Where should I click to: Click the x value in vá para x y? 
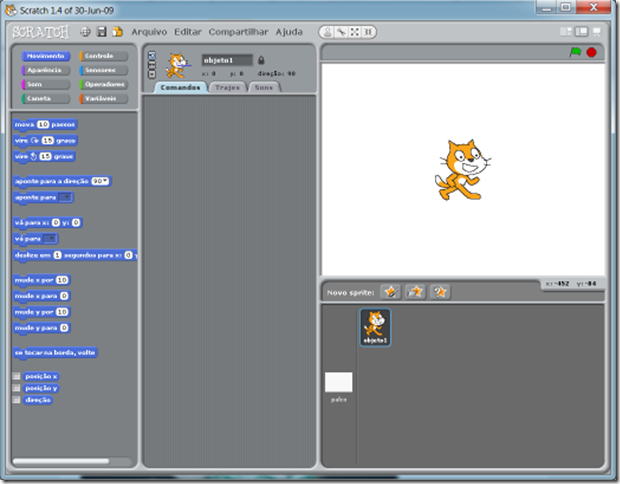(56, 223)
